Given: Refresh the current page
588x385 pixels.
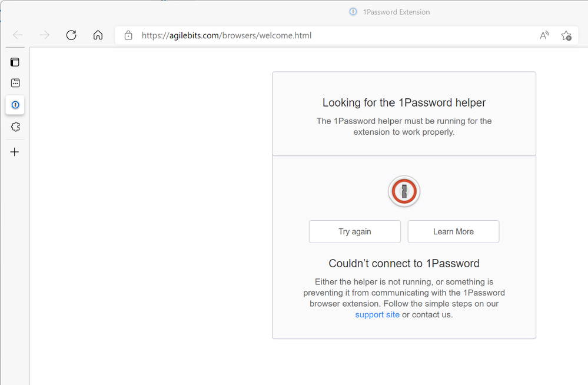Looking at the screenshot, I should click(71, 35).
